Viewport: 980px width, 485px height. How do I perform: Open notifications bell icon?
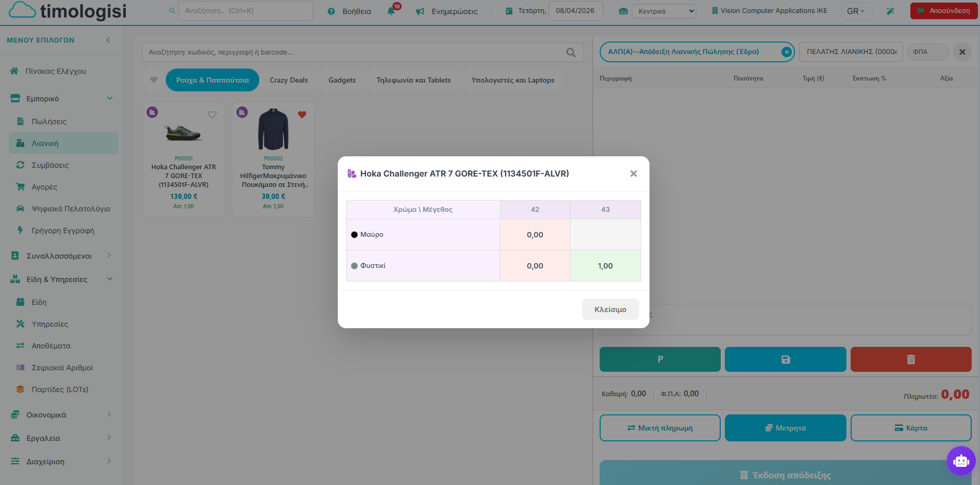[391, 11]
